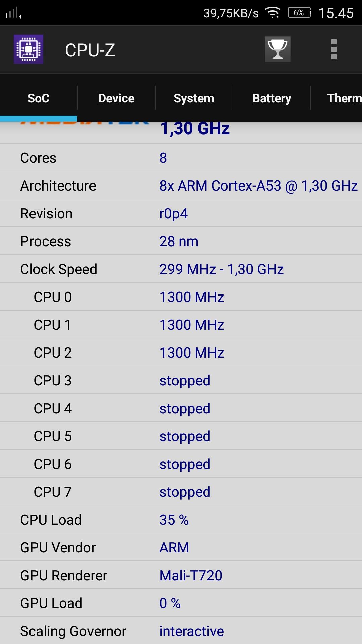
Task: Tap the Process 28 nm row
Action: point(181,241)
